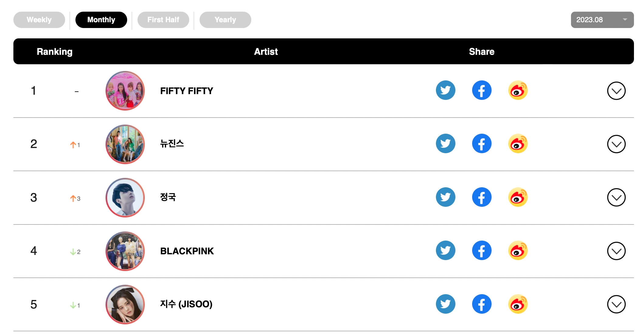Click the 뉴진스 artist thumbnail

click(x=125, y=144)
